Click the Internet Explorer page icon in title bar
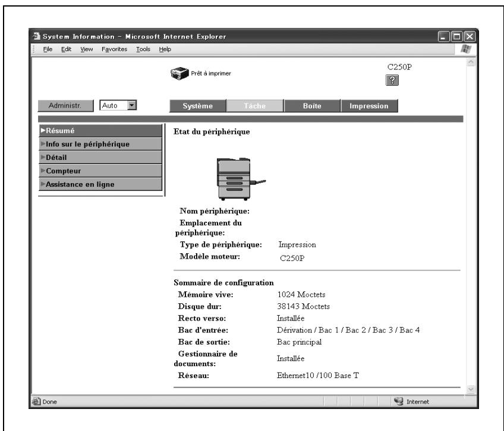The image size is (504, 431). point(37,36)
